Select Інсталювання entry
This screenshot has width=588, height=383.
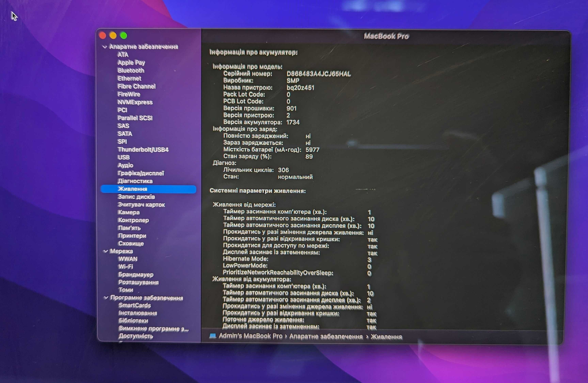tap(138, 313)
